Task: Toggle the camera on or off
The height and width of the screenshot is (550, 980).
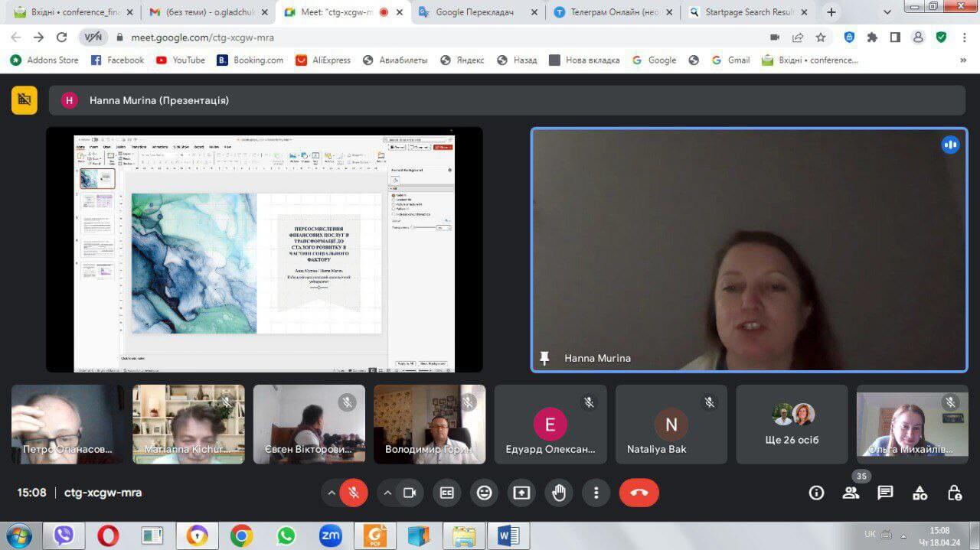Action: click(x=410, y=493)
